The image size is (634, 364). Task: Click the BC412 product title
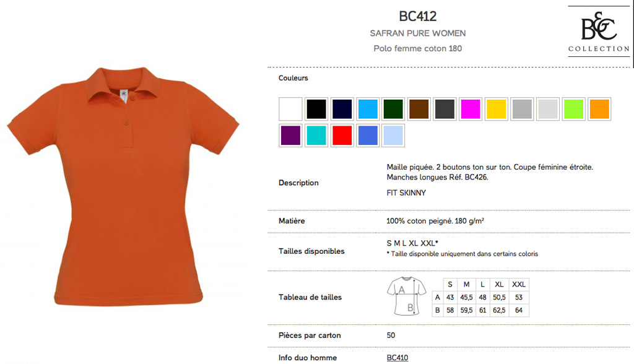click(x=418, y=17)
